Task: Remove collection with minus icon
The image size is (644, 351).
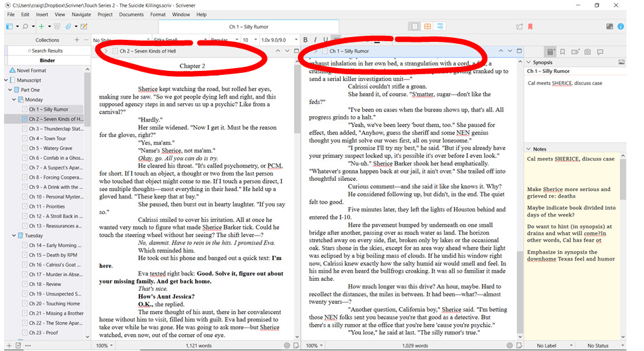Action: point(86,40)
